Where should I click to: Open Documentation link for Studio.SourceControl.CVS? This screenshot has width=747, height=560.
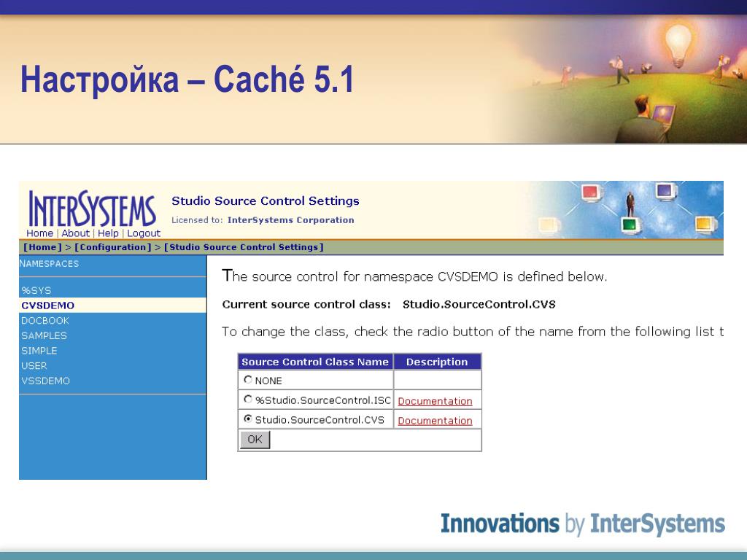tap(435, 421)
